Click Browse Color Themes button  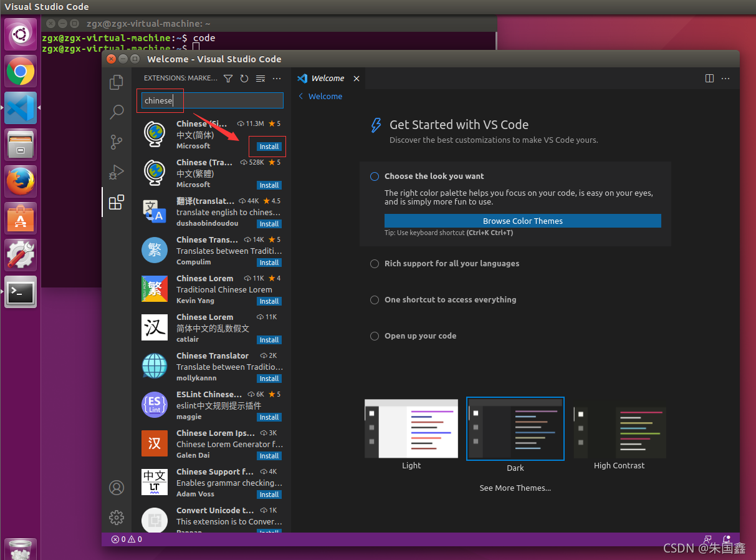pyautogui.click(x=523, y=221)
